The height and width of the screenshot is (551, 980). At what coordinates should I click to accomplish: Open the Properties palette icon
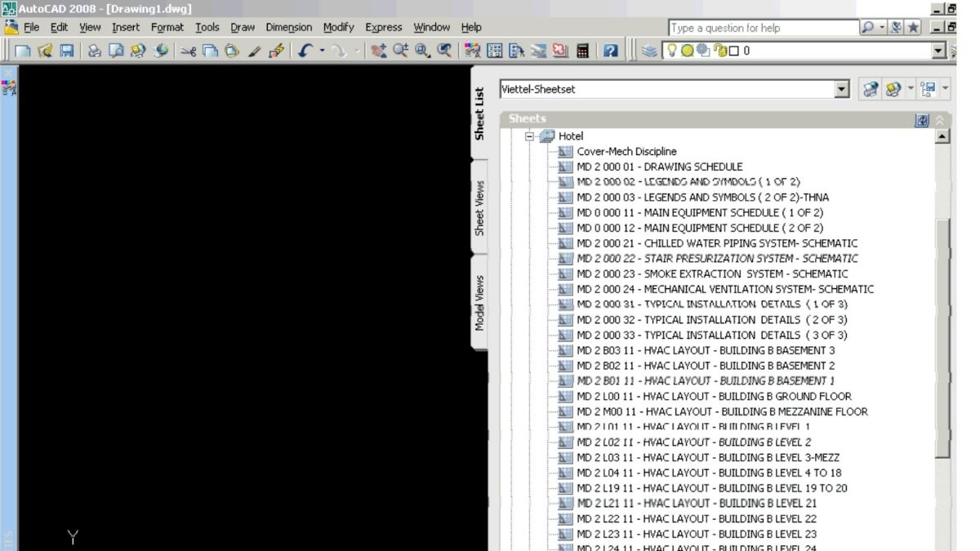pyautogui.click(x=472, y=51)
